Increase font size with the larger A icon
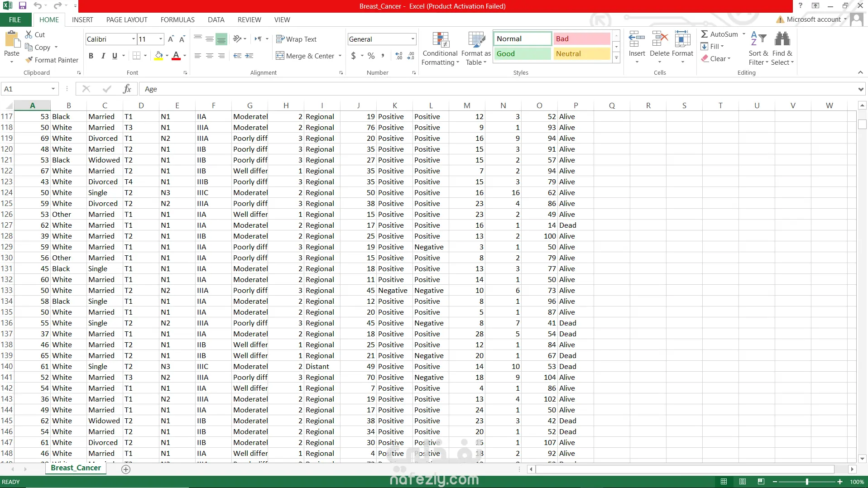 point(171,39)
